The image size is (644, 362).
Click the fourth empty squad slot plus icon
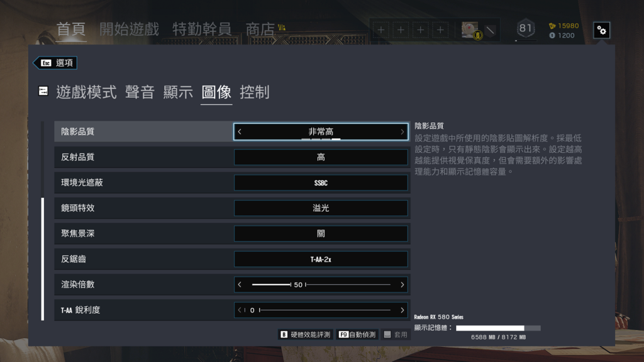(440, 30)
